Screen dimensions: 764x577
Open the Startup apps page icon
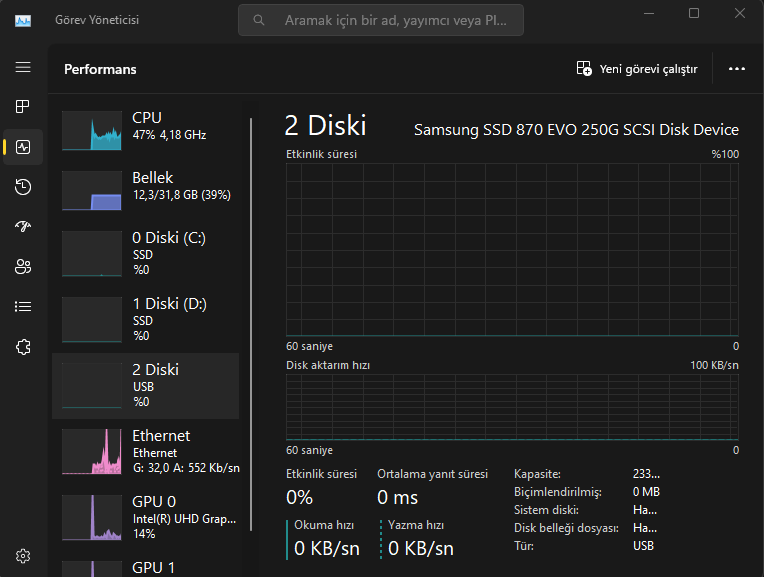(23, 226)
